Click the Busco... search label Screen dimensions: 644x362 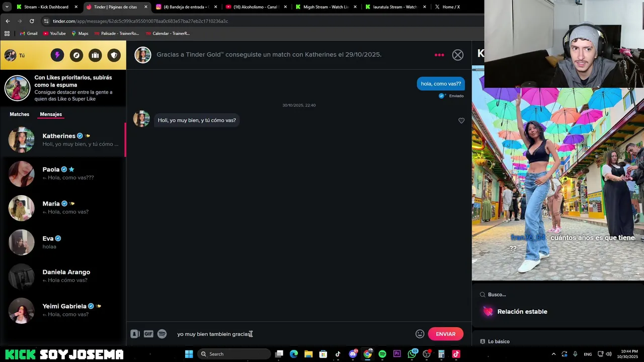click(497, 295)
